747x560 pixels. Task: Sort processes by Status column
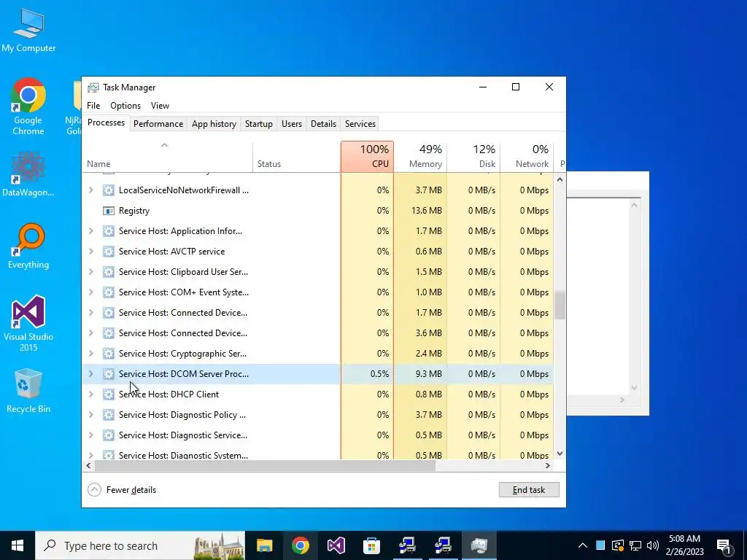[296, 156]
